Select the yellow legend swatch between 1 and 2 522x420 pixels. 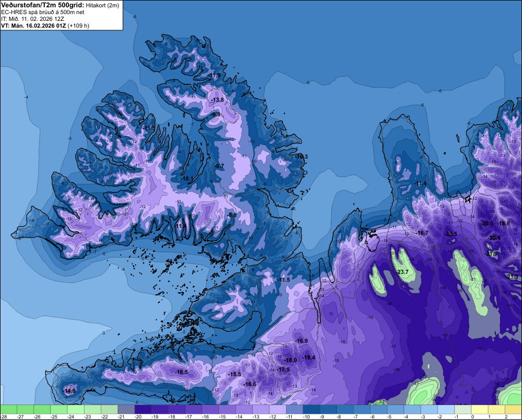coord(496,410)
